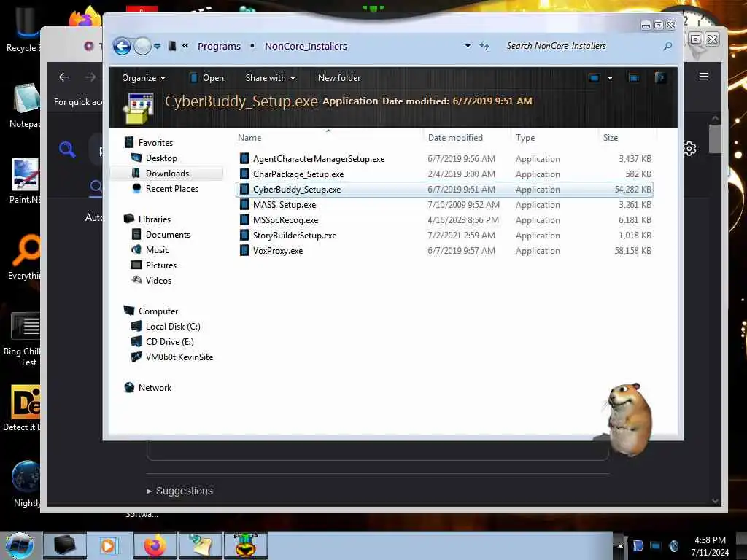Click the MSSpcRecog.exe file icon
The image size is (747, 560).
pyautogui.click(x=244, y=220)
